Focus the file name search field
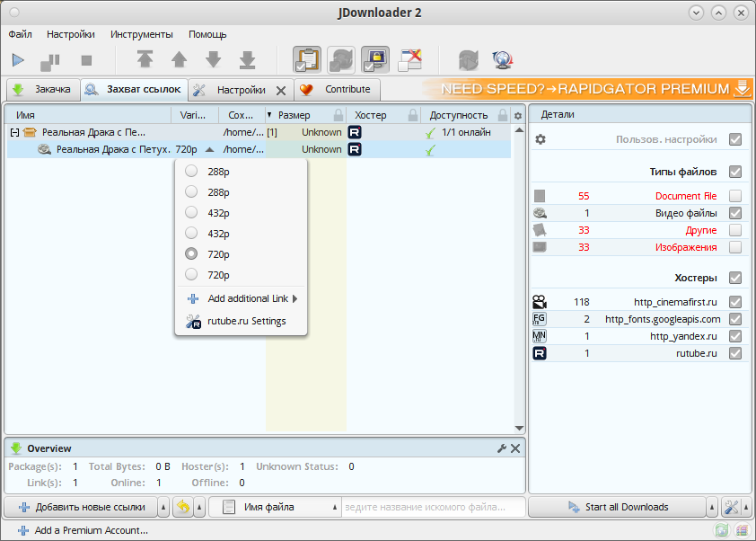The image size is (756, 541). 433,507
